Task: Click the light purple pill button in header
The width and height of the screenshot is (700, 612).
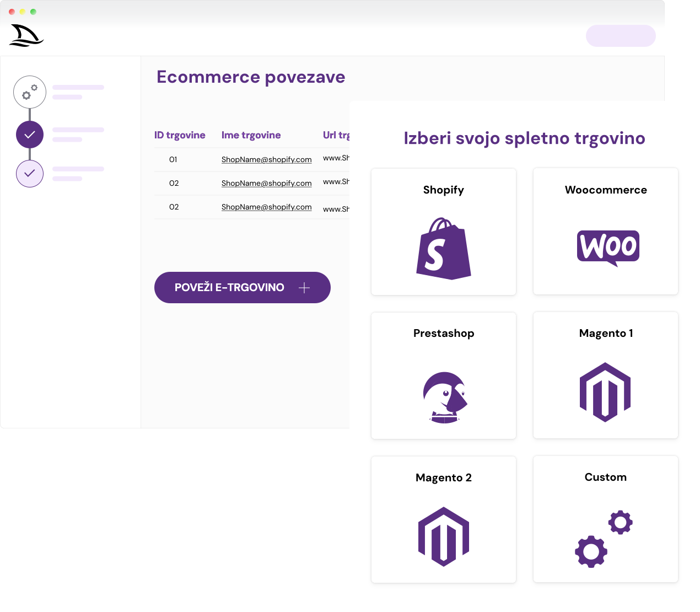Action: coord(621,36)
